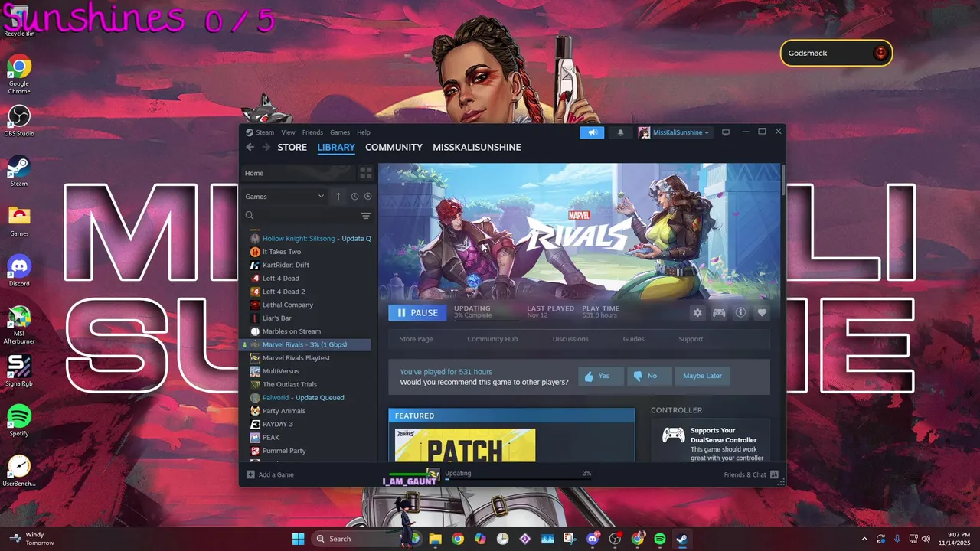The height and width of the screenshot is (551, 980).
Task: Open Marvel Rivals Store Page link
Action: point(416,339)
